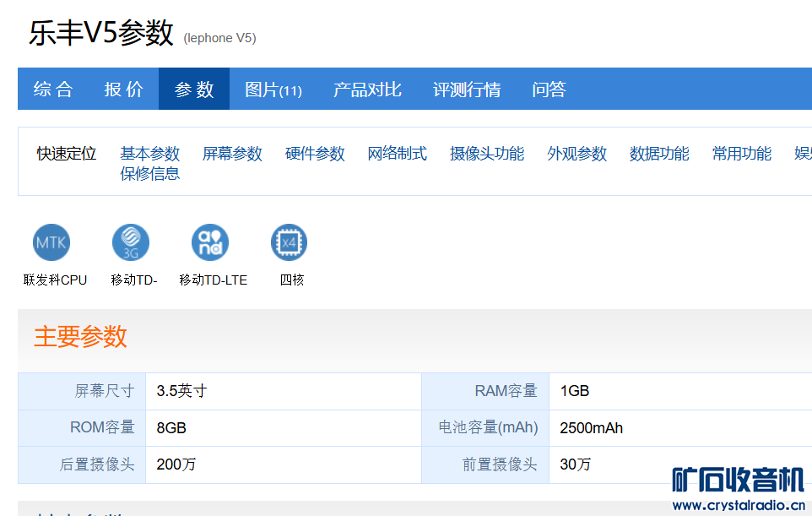Jump to 常用功能 section
The height and width of the screenshot is (516, 812).
pyautogui.click(x=742, y=154)
